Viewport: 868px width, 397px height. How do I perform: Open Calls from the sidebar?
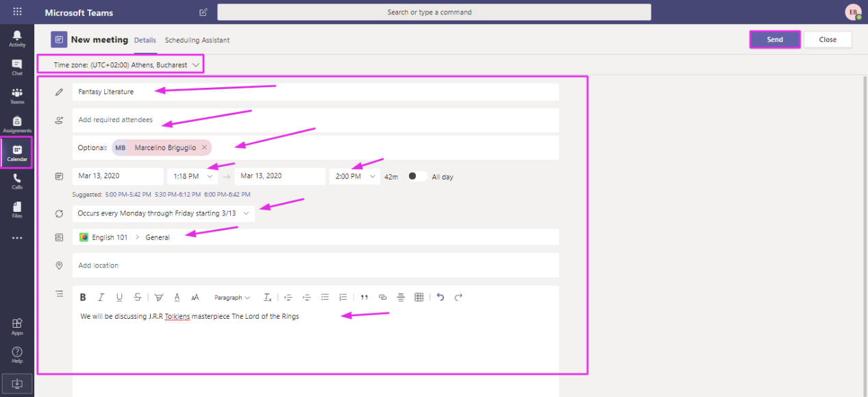17,181
